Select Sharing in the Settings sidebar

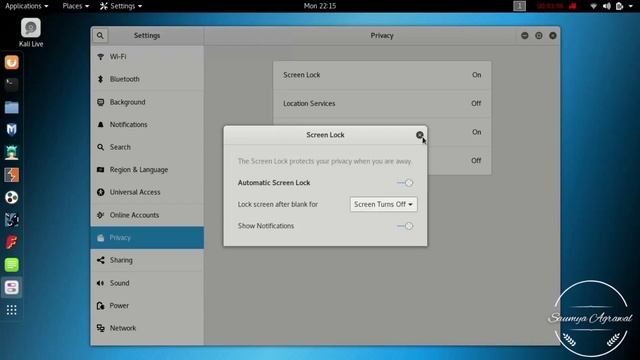[147, 260]
